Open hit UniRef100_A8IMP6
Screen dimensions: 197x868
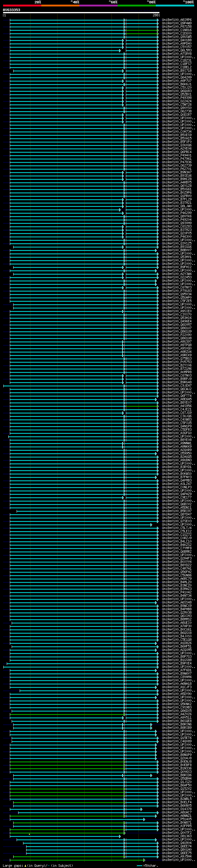(x=177, y=20)
